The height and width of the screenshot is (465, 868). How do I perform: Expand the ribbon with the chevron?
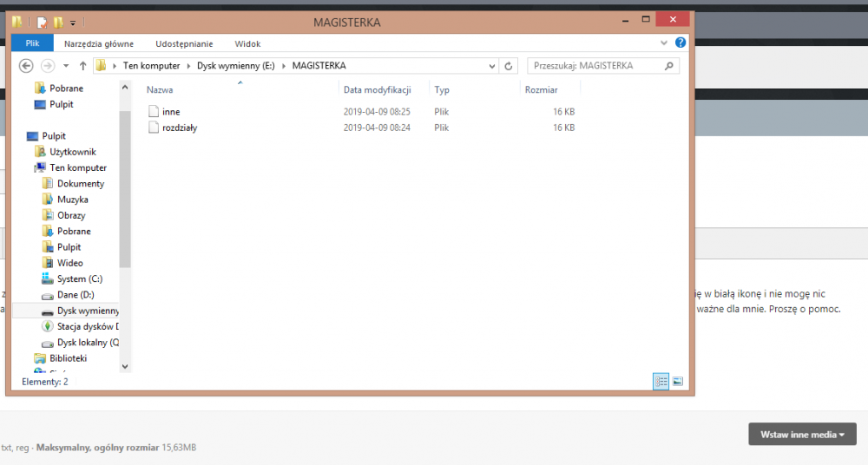tap(667, 43)
